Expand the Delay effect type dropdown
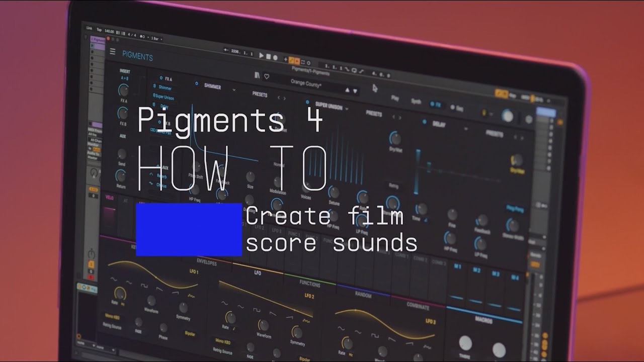The width and height of the screenshot is (644, 362). [466, 129]
